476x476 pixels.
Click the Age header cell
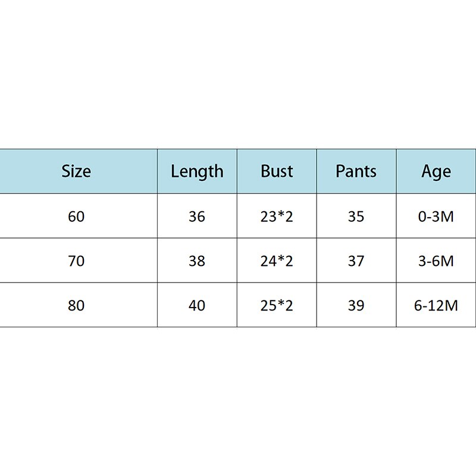point(436,171)
